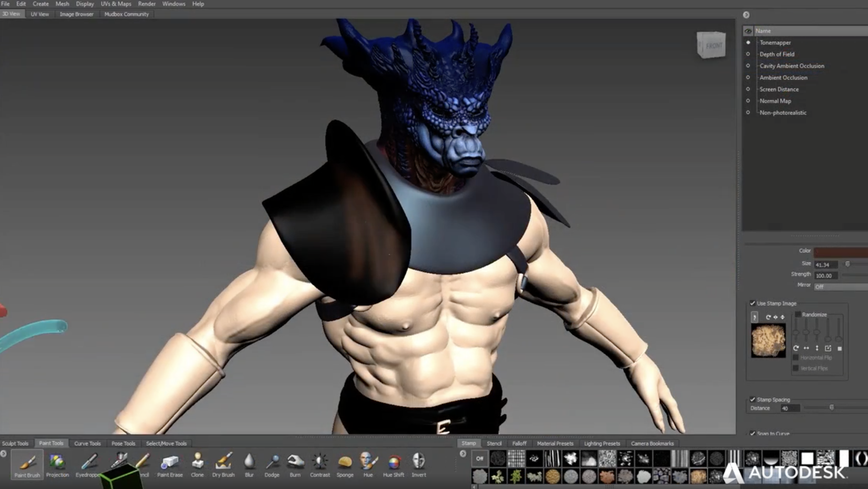
Task: Open the UVs & Maps menu
Action: [116, 4]
